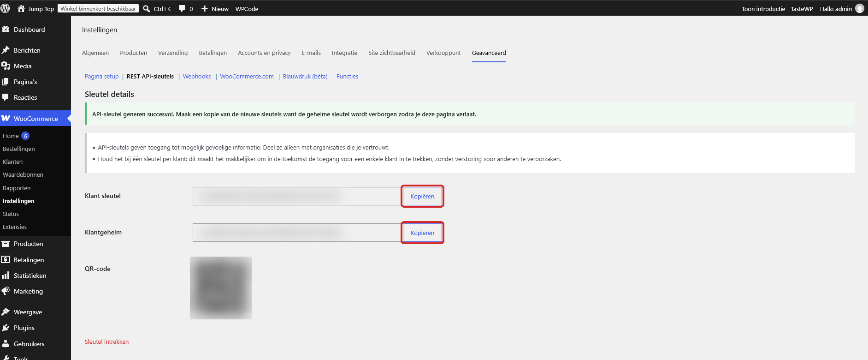Click the Producten archive icon in sidebar
This screenshot has width=868, height=360.
point(6,244)
